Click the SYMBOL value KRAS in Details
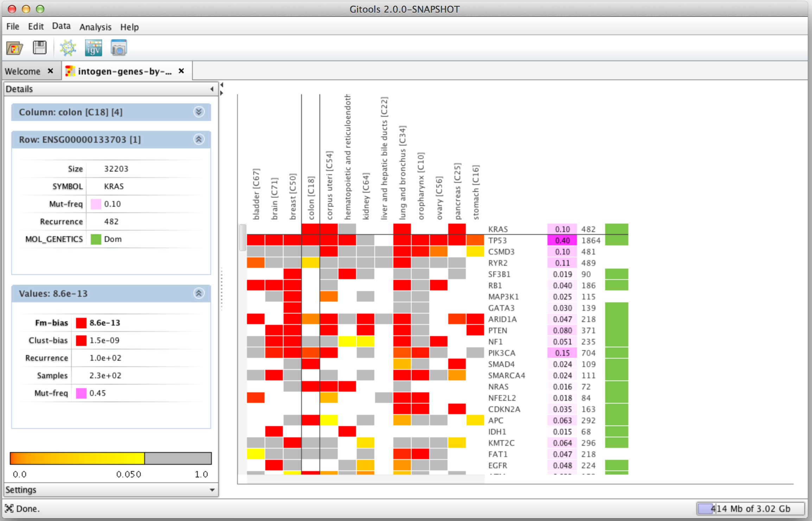 (x=114, y=186)
